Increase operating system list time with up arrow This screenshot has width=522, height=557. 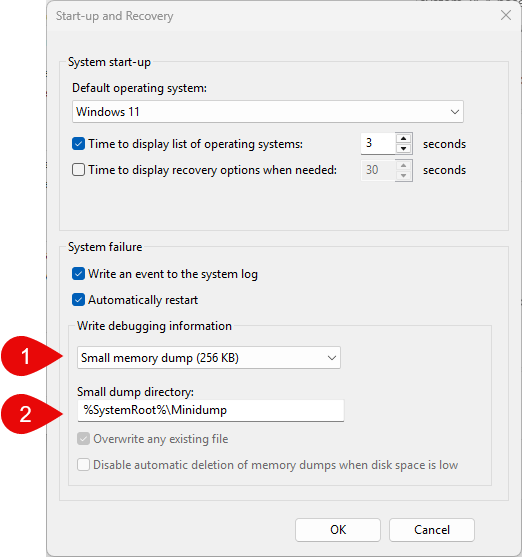(403, 139)
